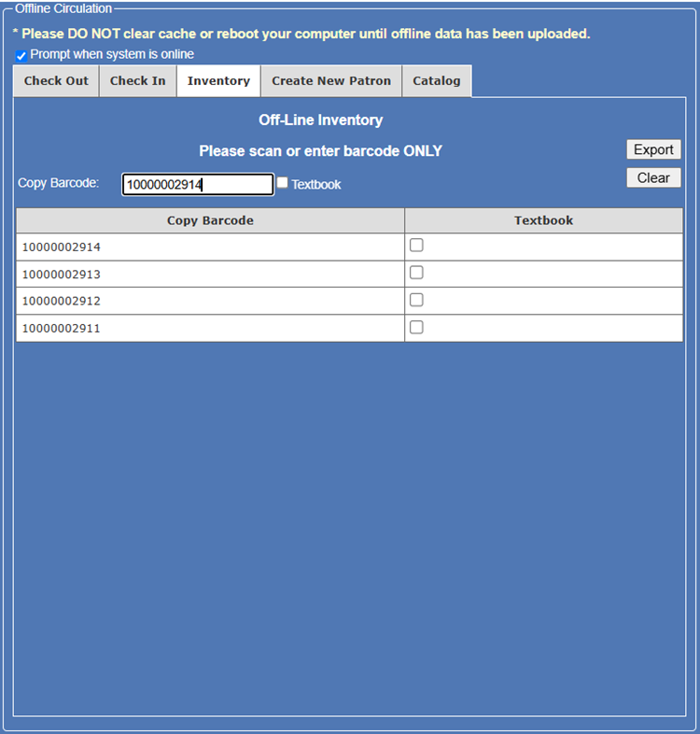Select table row 10000002912
The height and width of the screenshot is (734, 700).
349,301
